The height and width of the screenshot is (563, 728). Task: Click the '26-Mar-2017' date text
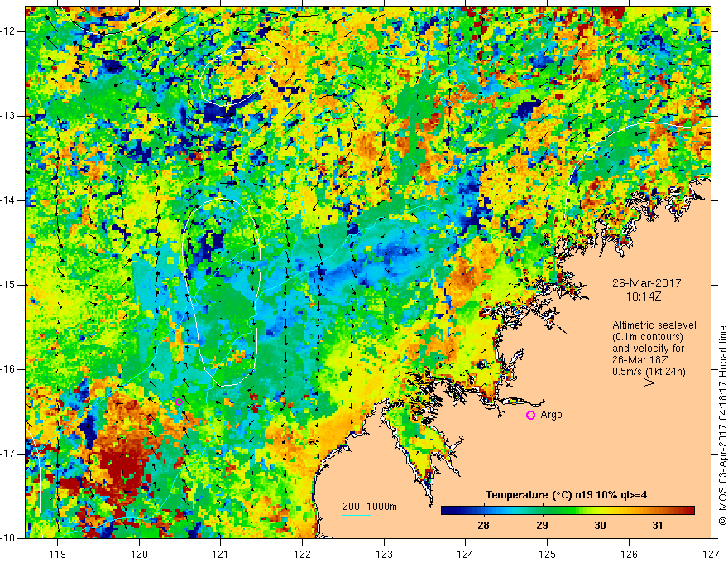pyautogui.click(x=646, y=283)
